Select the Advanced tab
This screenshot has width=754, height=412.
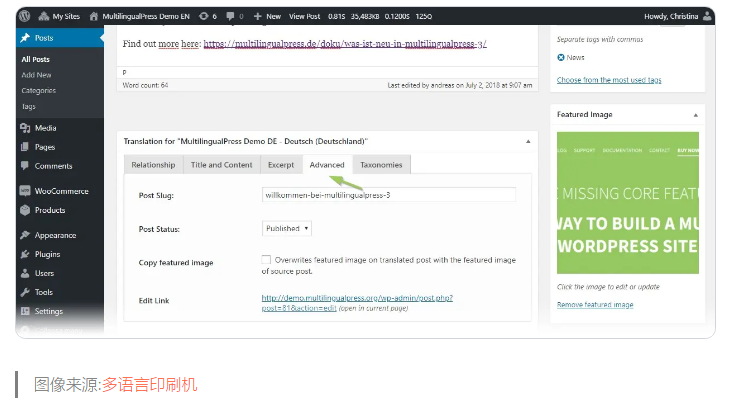(327, 165)
